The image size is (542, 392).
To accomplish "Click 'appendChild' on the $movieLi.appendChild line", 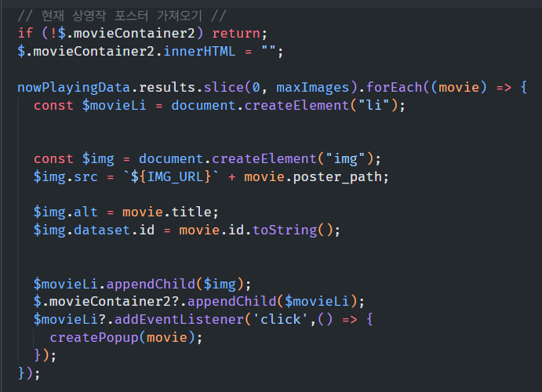I will click(x=151, y=285).
